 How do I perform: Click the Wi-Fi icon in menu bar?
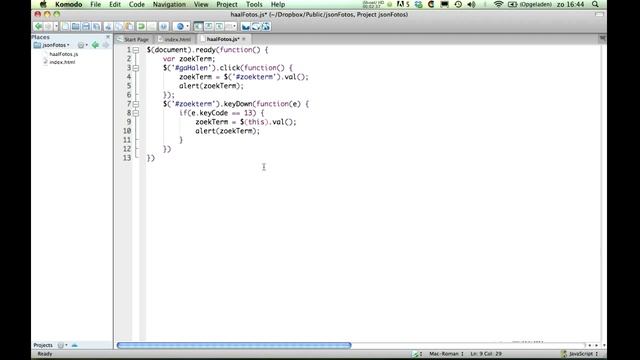pos(498,4)
